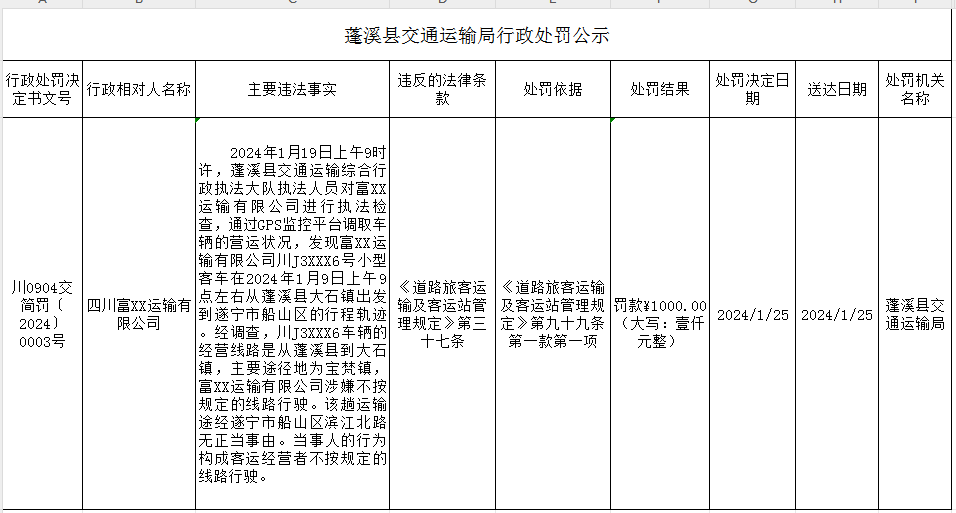Select the long violation facts description cell
Screen dimensions: 956x513
point(292,314)
